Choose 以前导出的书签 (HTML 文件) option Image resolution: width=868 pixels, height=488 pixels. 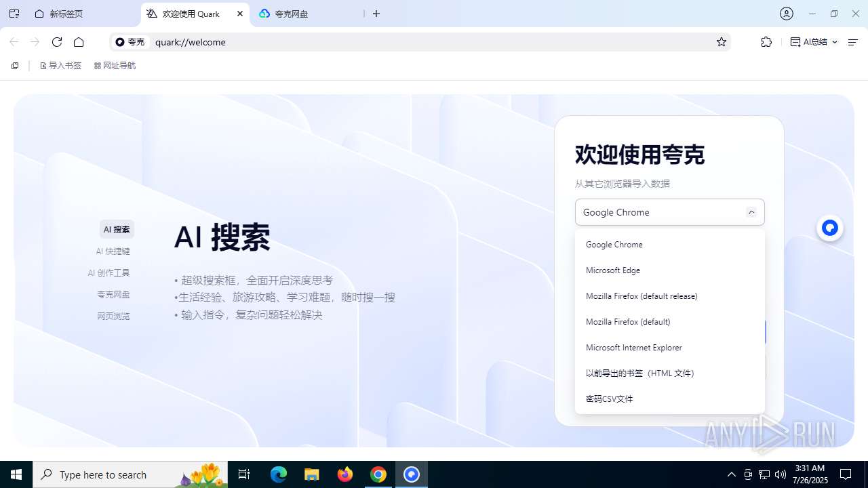pos(670,373)
